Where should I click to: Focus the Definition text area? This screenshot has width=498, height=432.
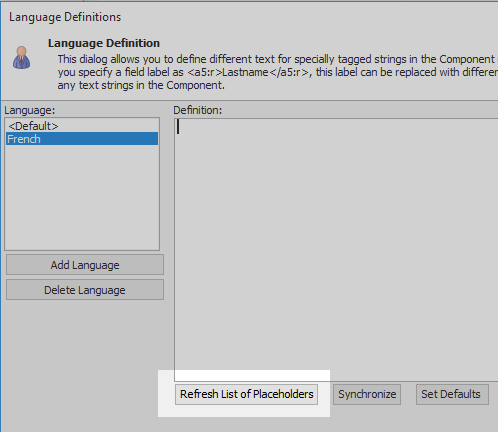pyautogui.click(x=336, y=250)
